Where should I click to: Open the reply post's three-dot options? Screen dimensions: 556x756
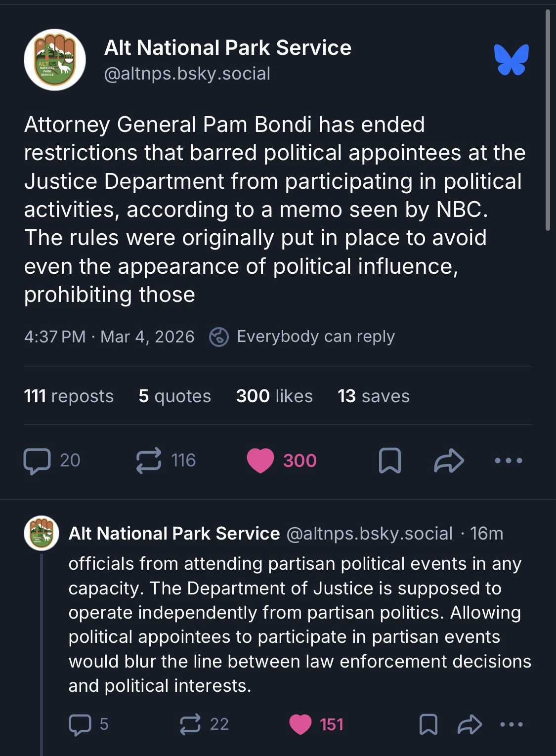(511, 724)
